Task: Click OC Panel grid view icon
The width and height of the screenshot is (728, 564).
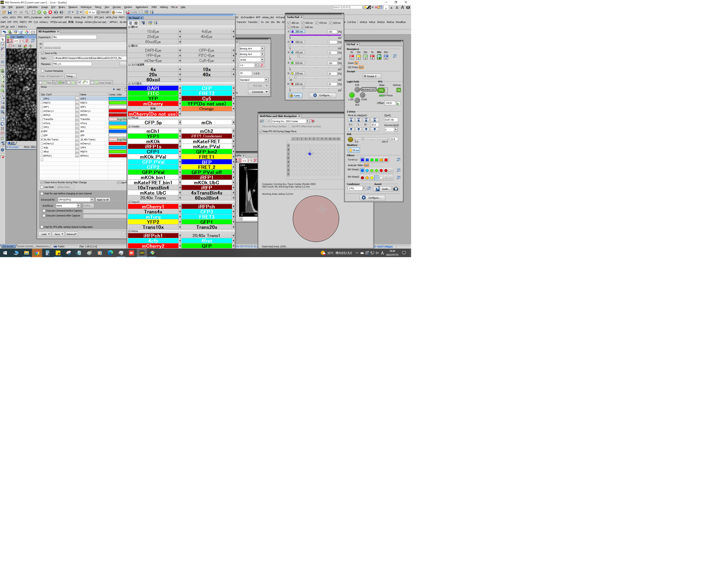Action: coord(136,23)
